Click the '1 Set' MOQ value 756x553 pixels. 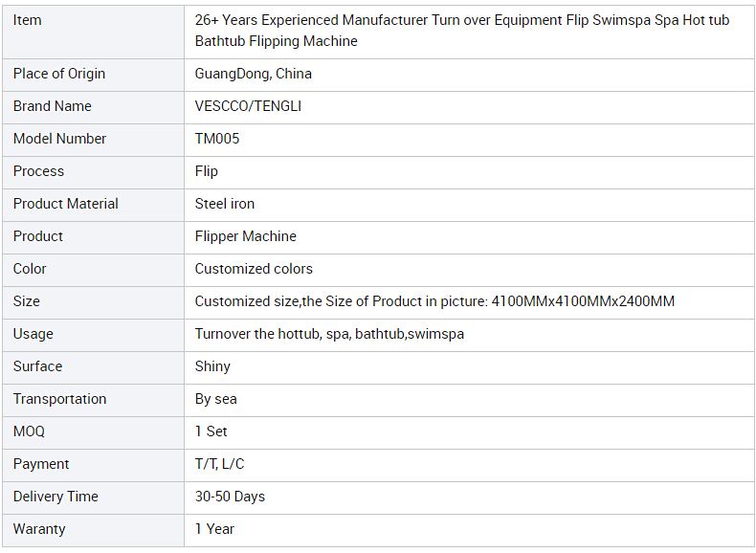click(211, 431)
